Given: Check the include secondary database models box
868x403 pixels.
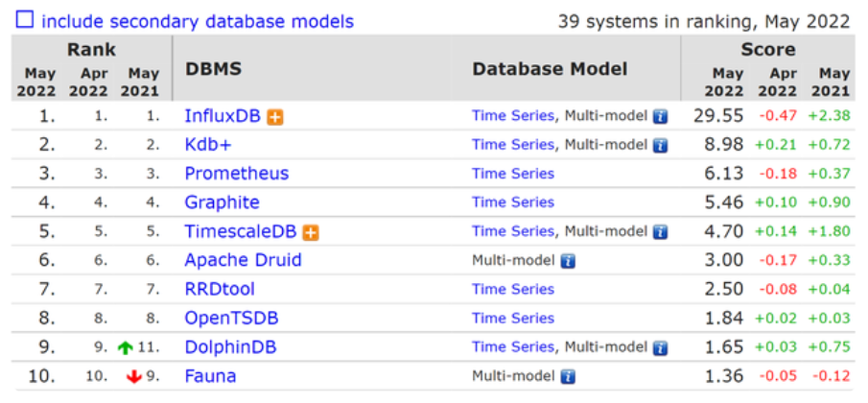Looking at the screenshot, I should coord(24,20).
